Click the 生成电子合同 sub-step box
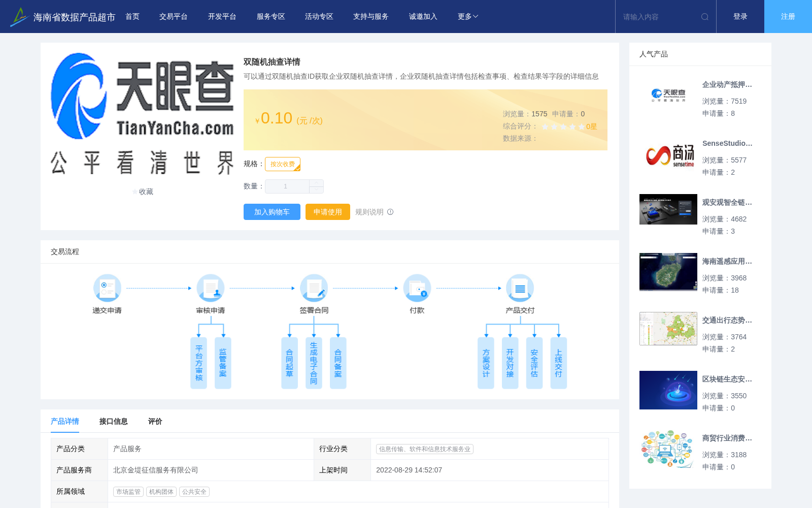The width and height of the screenshot is (812, 508). point(314,363)
